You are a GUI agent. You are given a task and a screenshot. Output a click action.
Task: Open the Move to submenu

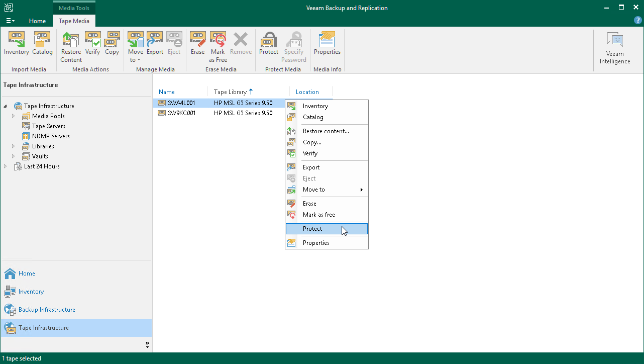pos(327,190)
